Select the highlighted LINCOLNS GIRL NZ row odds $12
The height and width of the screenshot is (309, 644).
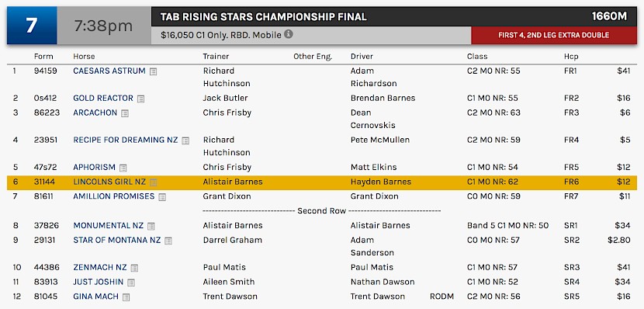(x=624, y=182)
